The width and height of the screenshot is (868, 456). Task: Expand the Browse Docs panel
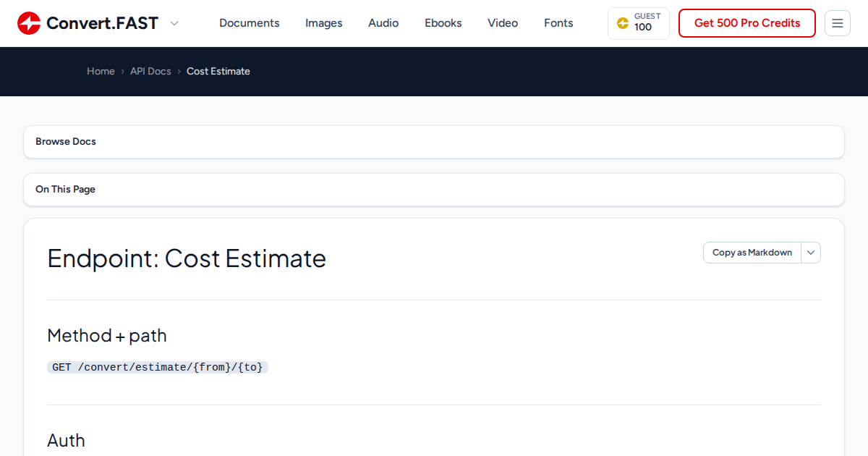click(434, 142)
